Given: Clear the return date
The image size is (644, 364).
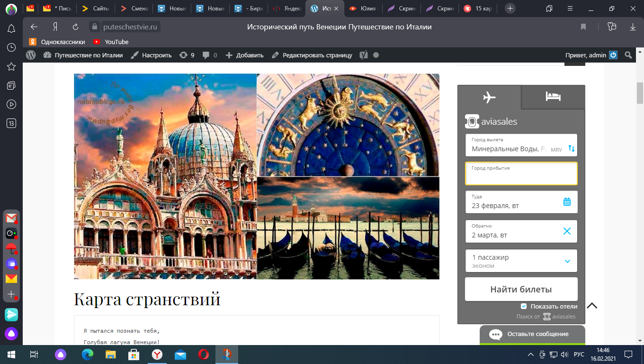Looking at the screenshot, I should 567,231.
